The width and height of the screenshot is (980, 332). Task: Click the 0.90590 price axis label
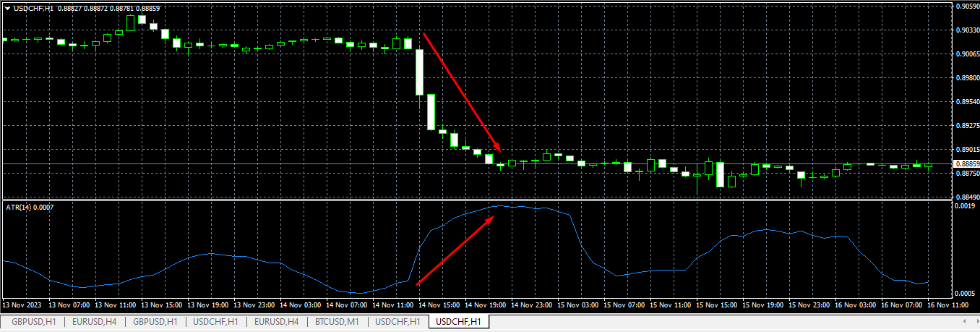click(966, 7)
